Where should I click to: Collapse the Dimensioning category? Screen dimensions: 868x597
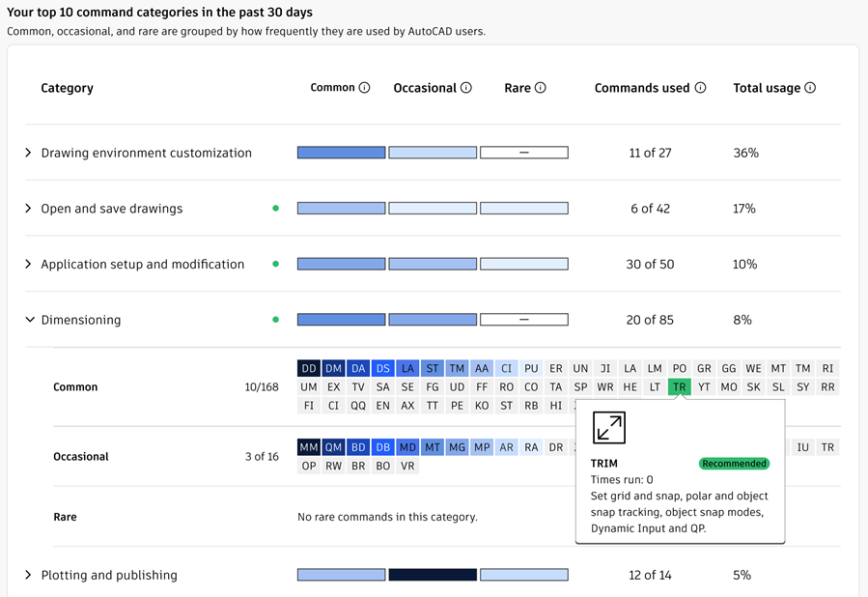tap(30, 320)
